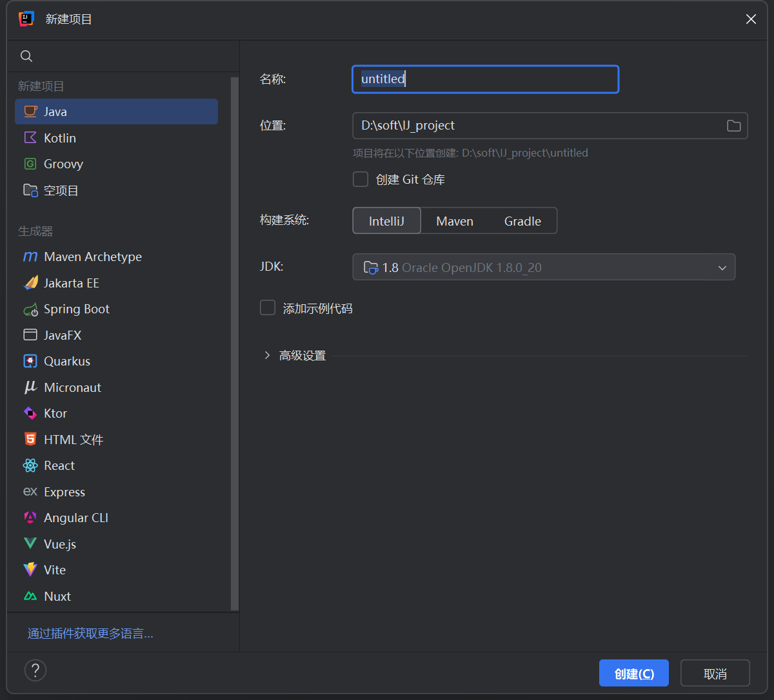Switch build system to Gradle
774x700 pixels.
[522, 220]
